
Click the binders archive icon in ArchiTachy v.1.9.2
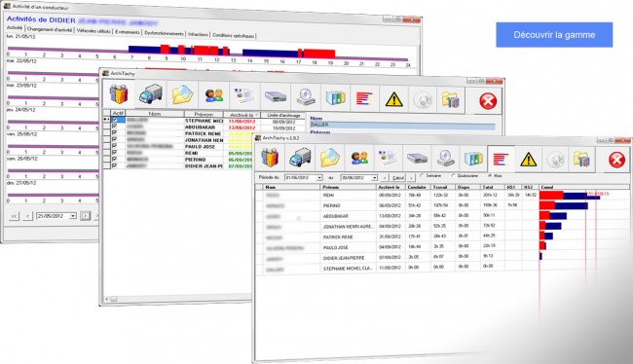click(473, 159)
